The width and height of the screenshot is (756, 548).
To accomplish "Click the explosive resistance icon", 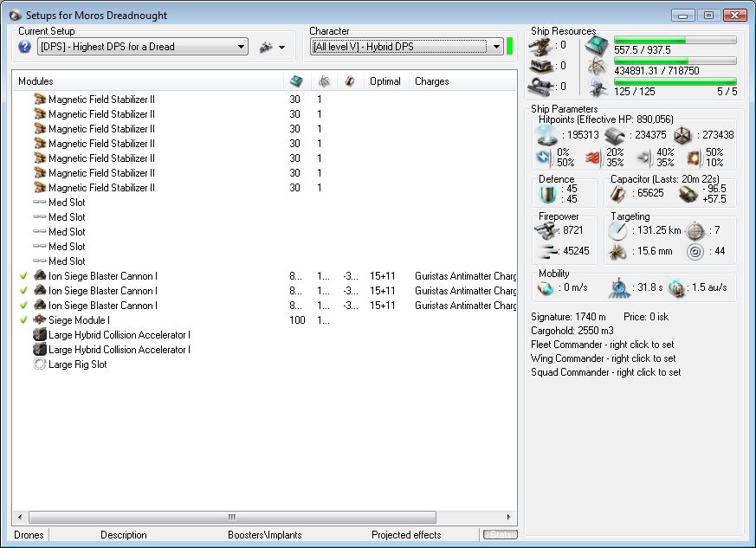I will (x=695, y=158).
